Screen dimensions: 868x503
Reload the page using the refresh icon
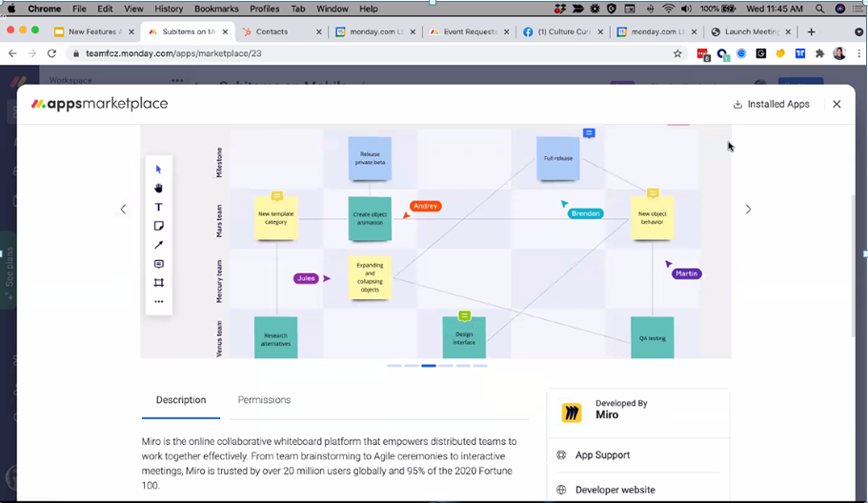click(53, 54)
